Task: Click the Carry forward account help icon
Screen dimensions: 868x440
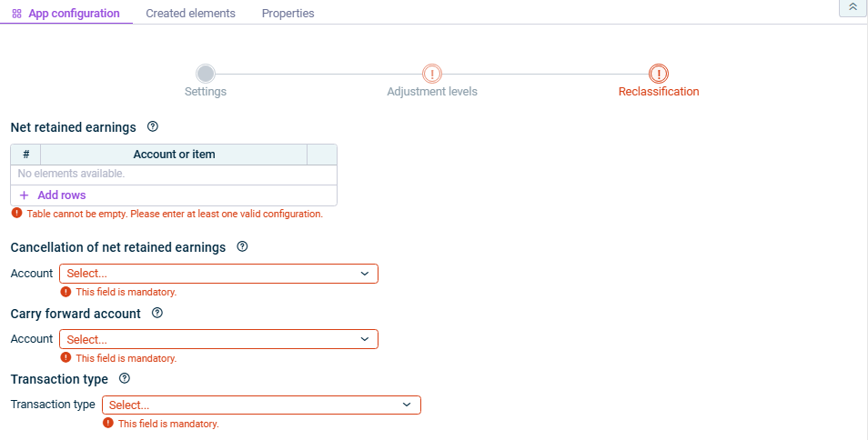Action: [157, 313]
